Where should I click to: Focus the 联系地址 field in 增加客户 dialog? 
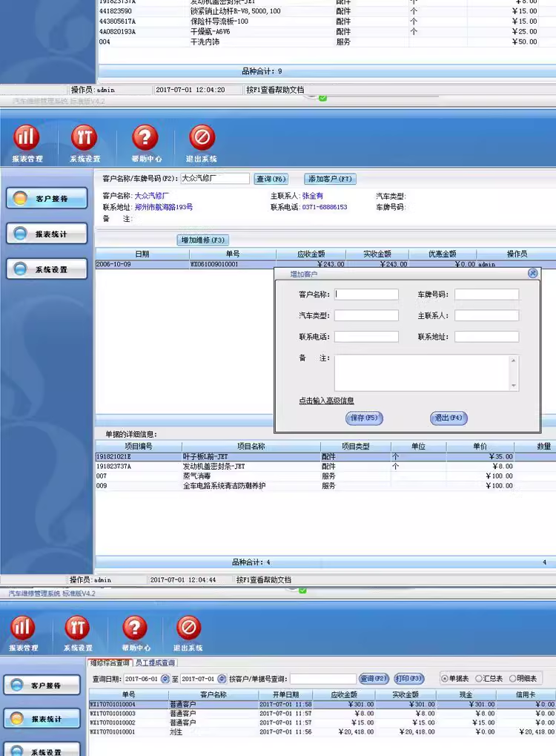[x=486, y=337]
